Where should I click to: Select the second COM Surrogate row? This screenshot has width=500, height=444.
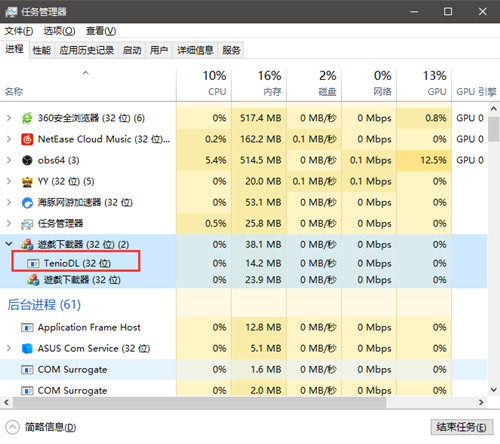(x=243, y=390)
